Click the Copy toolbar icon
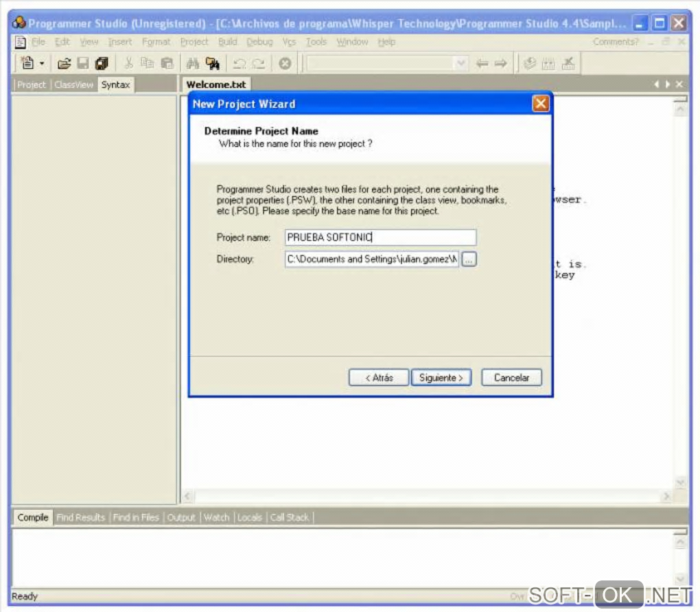This screenshot has height=612, width=700. pyautogui.click(x=148, y=63)
